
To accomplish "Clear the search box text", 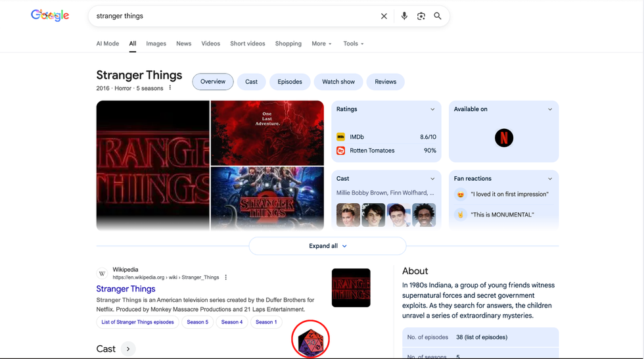I will (384, 16).
